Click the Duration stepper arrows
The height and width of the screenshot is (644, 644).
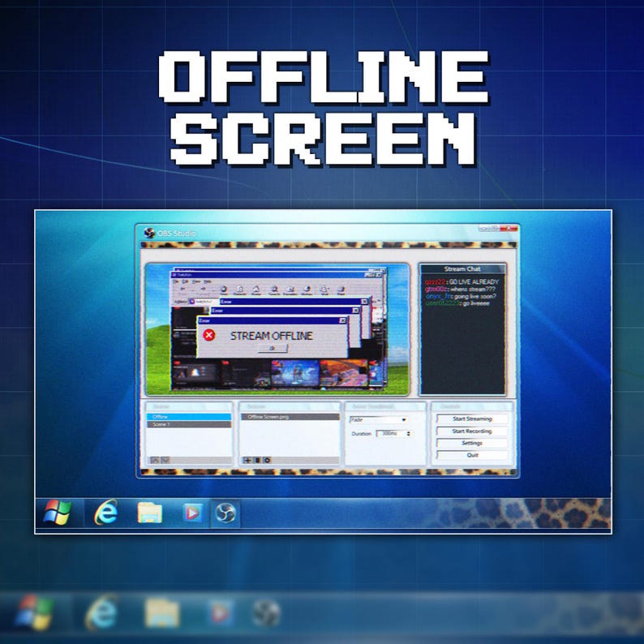click(408, 434)
